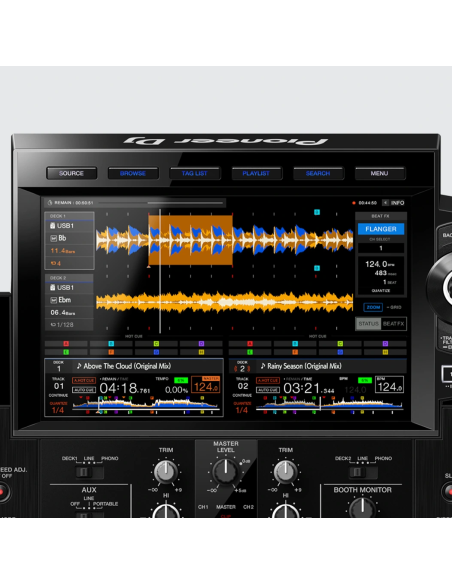
Task: Toggle Deck 2 A.HOT CUE indicator
Action: coord(268,380)
